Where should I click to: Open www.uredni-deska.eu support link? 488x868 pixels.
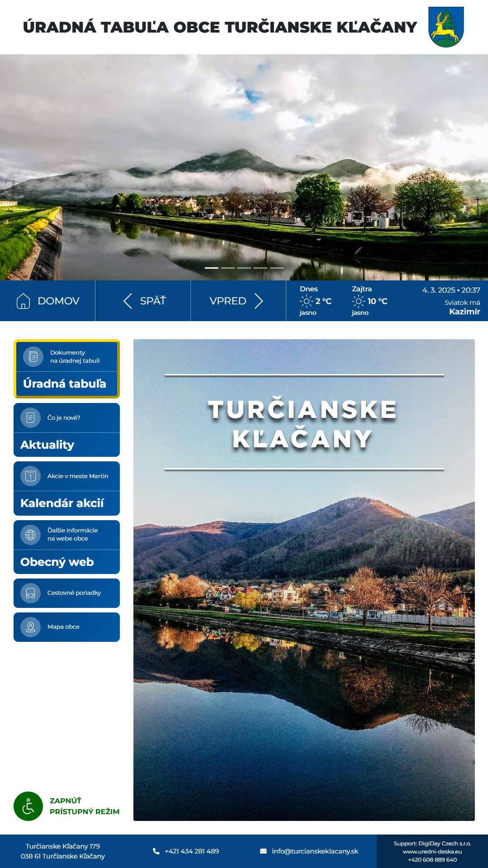click(432, 852)
